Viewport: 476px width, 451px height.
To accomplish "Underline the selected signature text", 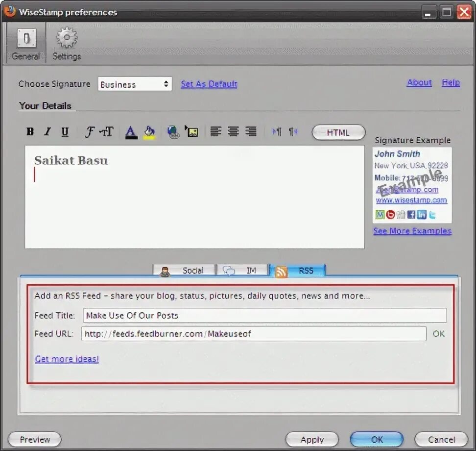I will [x=65, y=132].
